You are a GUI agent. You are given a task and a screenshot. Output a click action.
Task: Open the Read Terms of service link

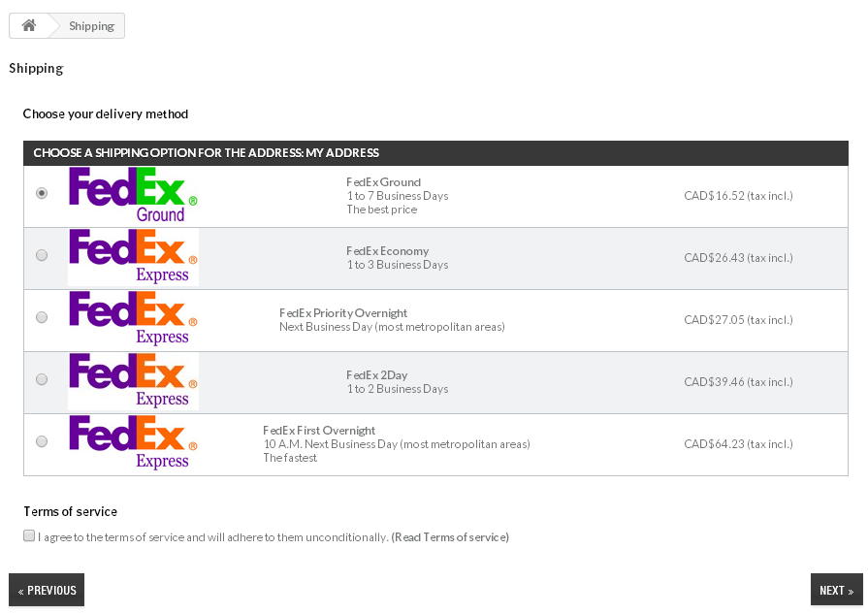pyautogui.click(x=450, y=537)
